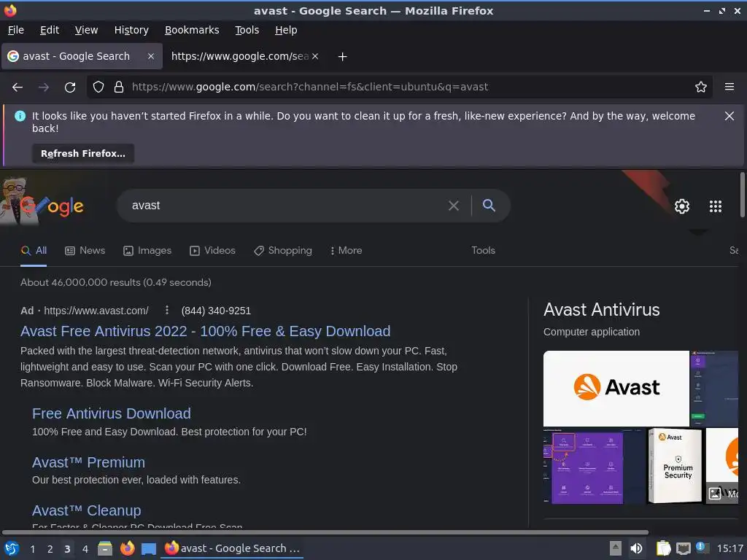Click the taskbar clock showing 15:17

[x=729, y=548]
